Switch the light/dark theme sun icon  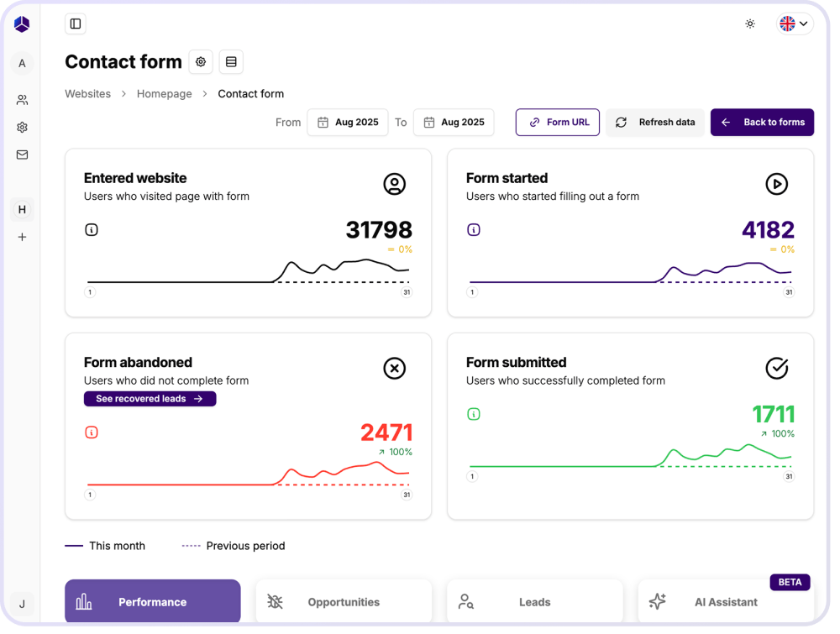pyautogui.click(x=750, y=24)
